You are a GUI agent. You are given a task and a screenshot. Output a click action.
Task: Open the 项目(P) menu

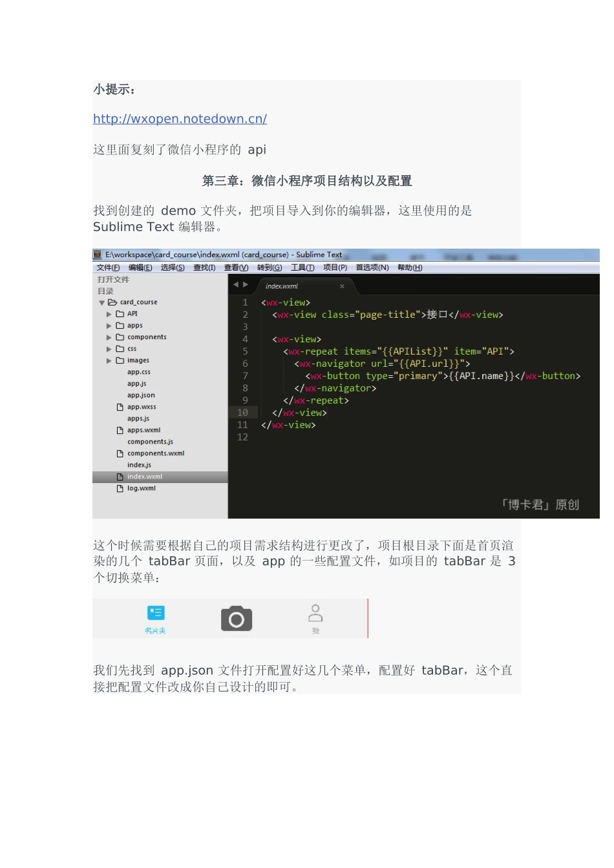(x=335, y=267)
